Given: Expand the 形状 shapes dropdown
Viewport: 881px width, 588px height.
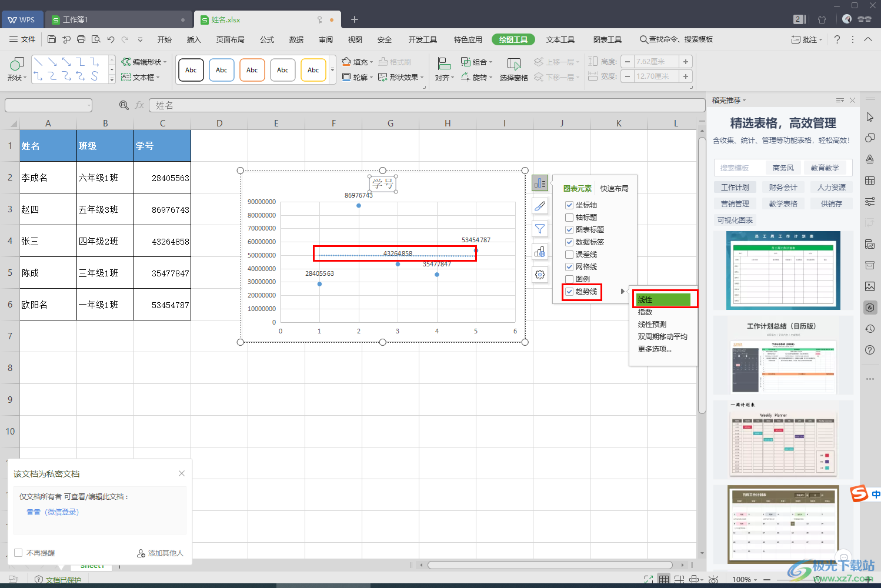Looking at the screenshot, I should (17, 78).
